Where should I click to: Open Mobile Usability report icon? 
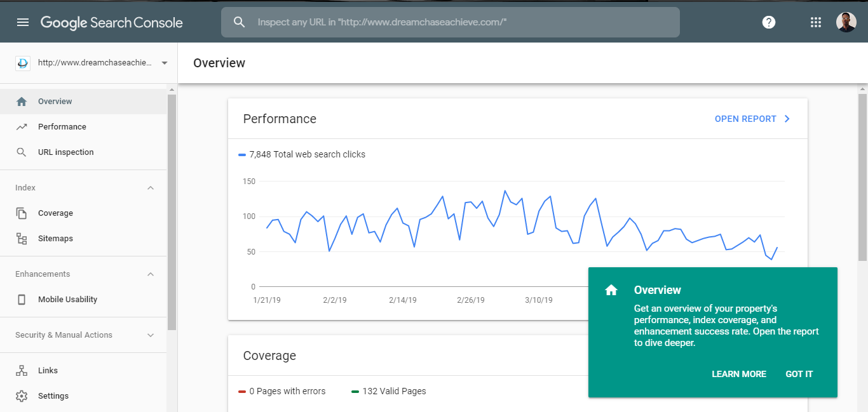(22, 299)
